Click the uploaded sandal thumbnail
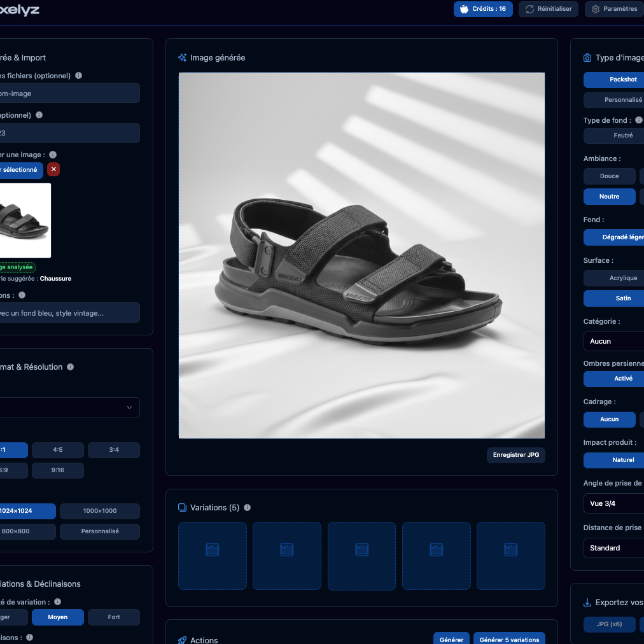This screenshot has height=644, width=644. click(24, 220)
